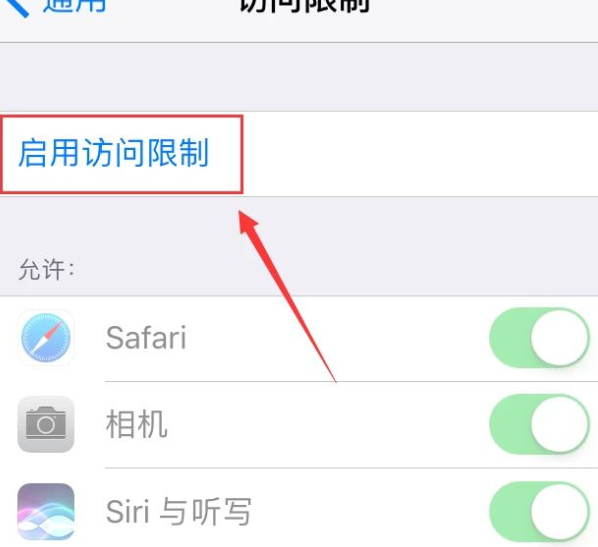Tap the 访问限制 page title
Image resolution: width=598 pixels, height=547 pixels.
(305, 6)
